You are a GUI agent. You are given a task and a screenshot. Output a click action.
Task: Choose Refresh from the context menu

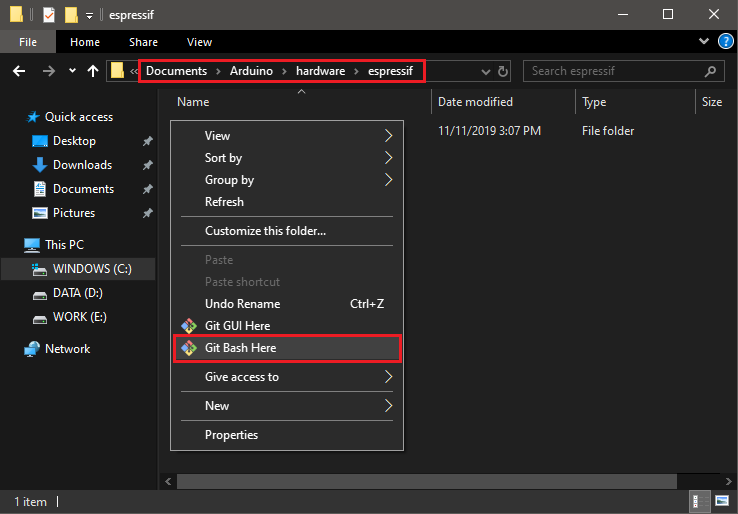287,201
